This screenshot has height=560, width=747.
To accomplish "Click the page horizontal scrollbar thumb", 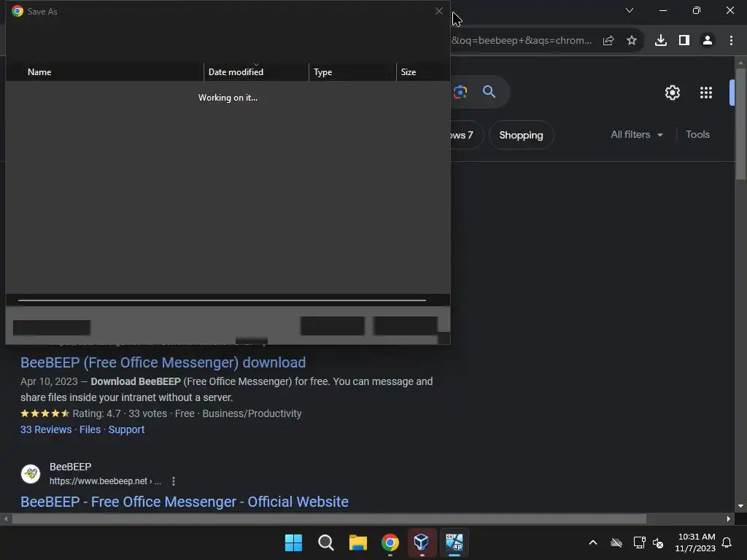I will tap(329, 518).
